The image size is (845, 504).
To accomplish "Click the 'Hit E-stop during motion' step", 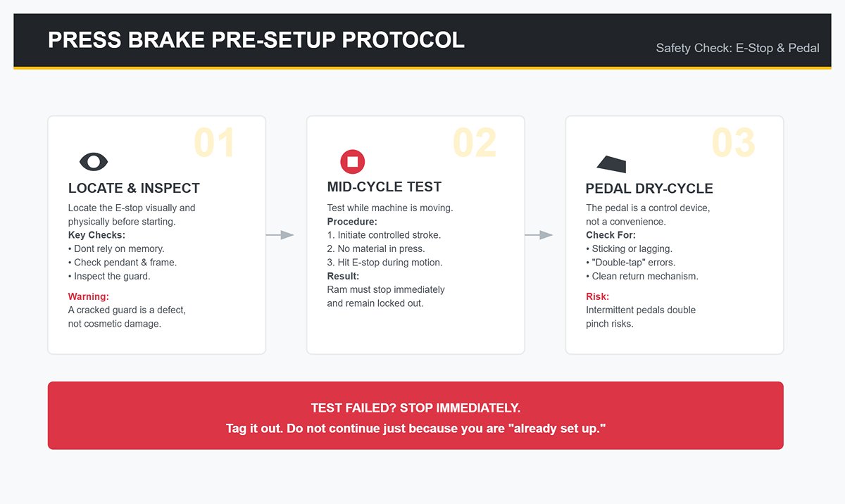I will pyautogui.click(x=385, y=263).
